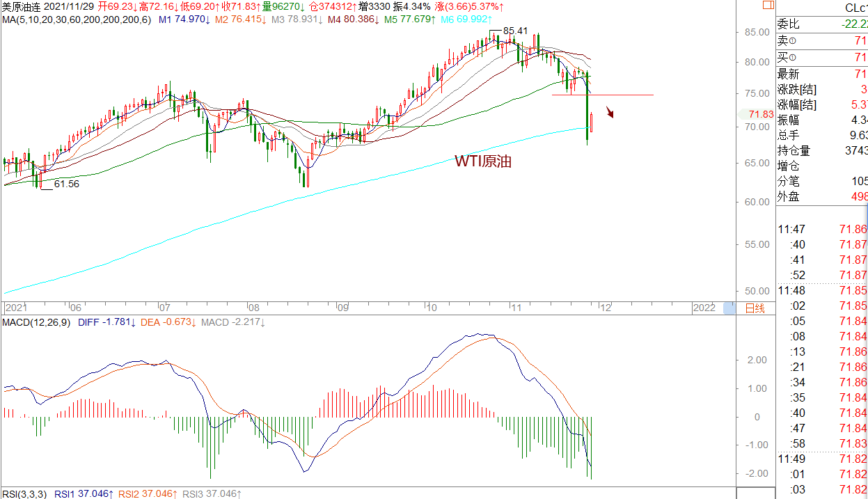Open MACD(12,26,9) indicator parameters
The image size is (868, 499).
(36, 322)
